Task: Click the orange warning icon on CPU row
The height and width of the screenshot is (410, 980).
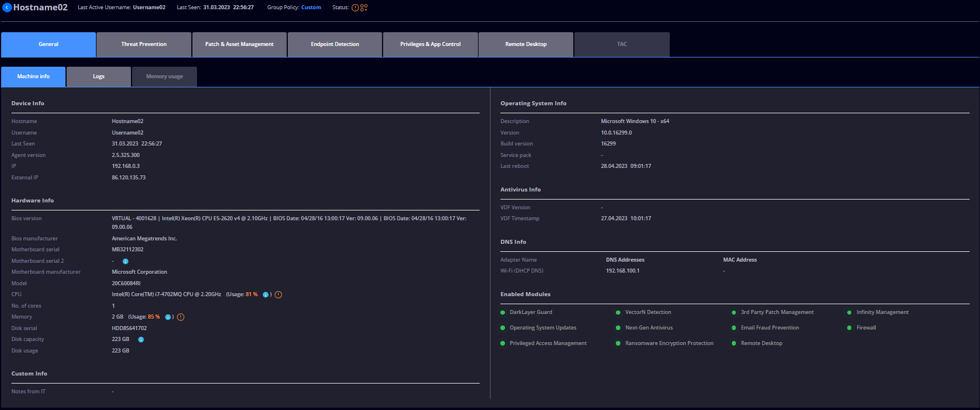Action: click(278, 294)
